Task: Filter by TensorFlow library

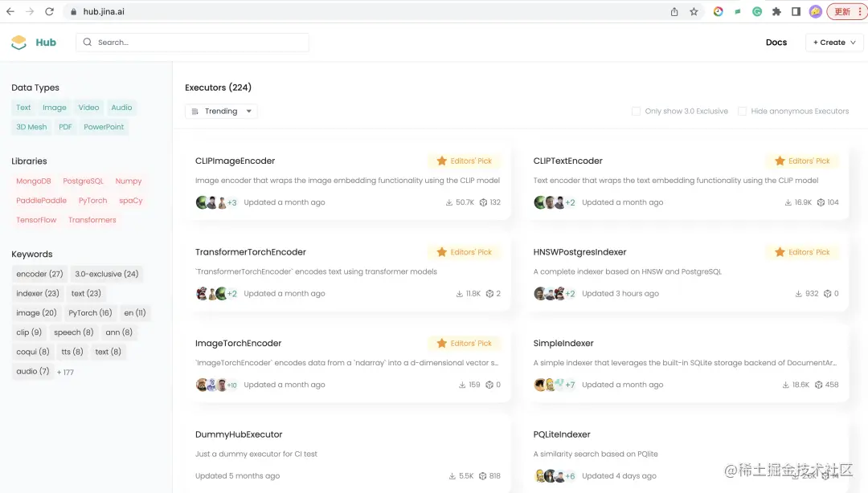Action: pos(36,220)
